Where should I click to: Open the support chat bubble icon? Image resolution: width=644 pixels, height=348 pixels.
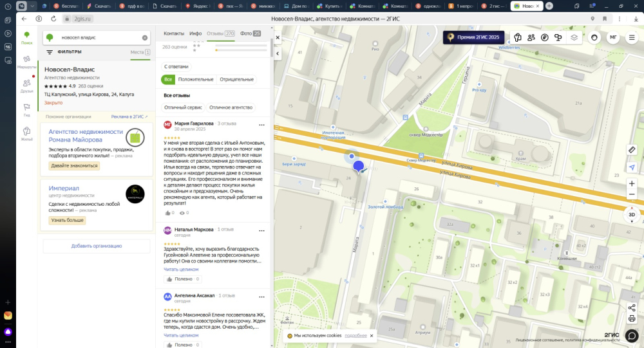(x=632, y=336)
